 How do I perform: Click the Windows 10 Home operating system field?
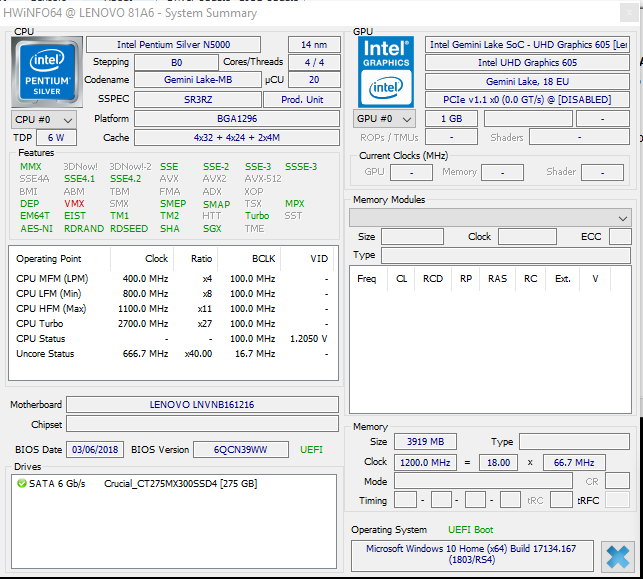(x=472, y=556)
